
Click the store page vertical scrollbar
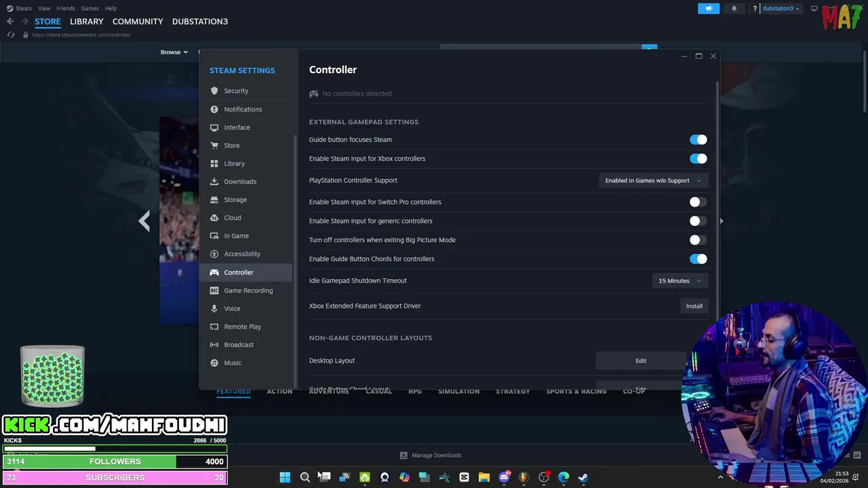tap(865, 80)
